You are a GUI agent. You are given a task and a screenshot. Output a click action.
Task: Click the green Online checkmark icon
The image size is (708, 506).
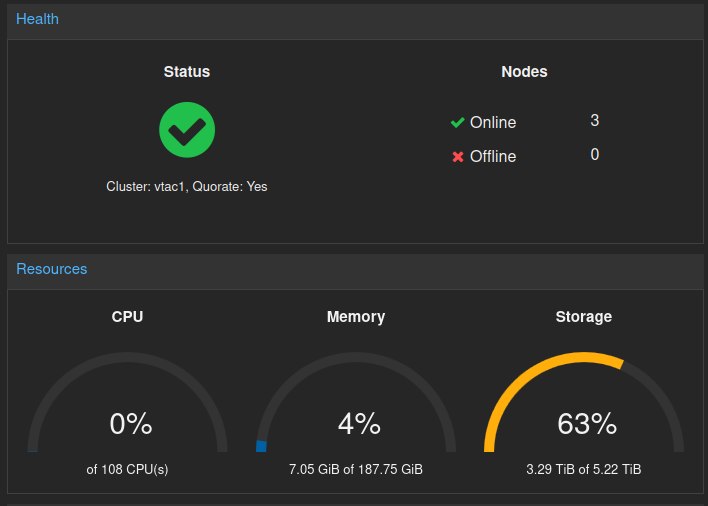tap(457, 122)
